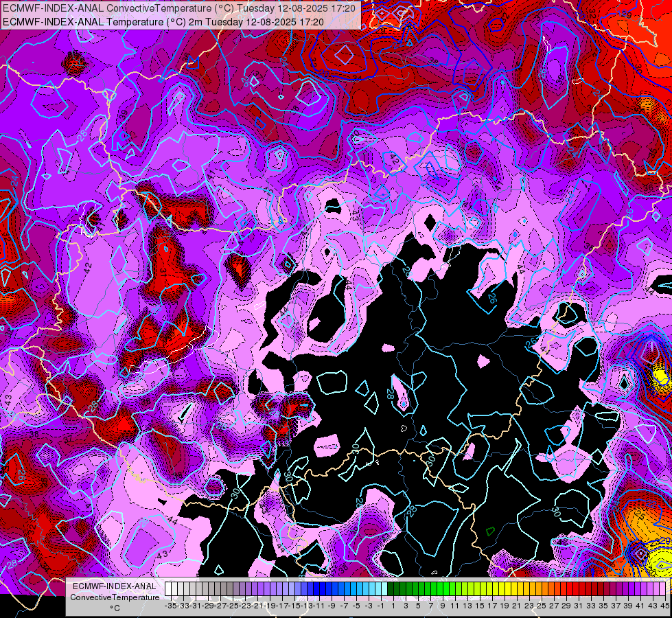The height and width of the screenshot is (618, 672).
Task: Pick the yellow swatch above 17
Action: coord(489,589)
